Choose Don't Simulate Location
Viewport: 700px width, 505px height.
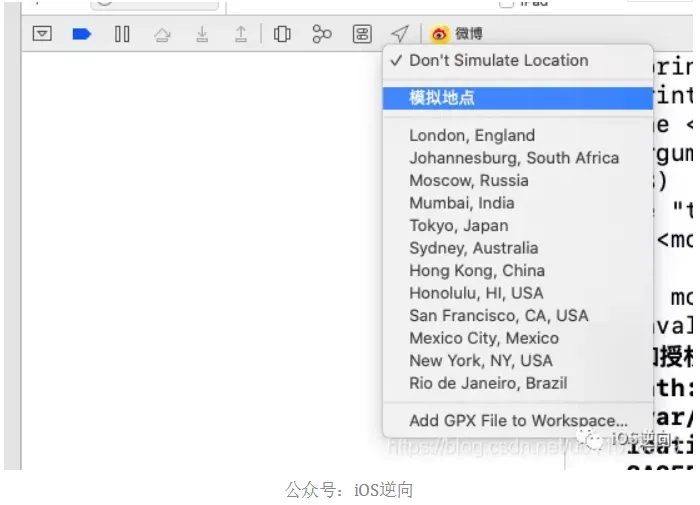tap(518, 60)
